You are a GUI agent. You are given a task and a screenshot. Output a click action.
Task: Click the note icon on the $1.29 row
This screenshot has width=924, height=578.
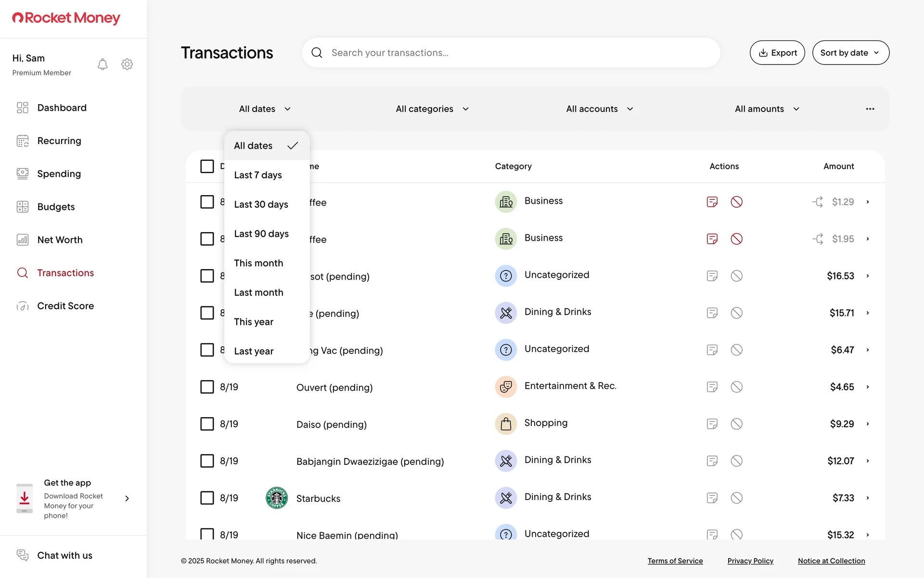pyautogui.click(x=712, y=202)
